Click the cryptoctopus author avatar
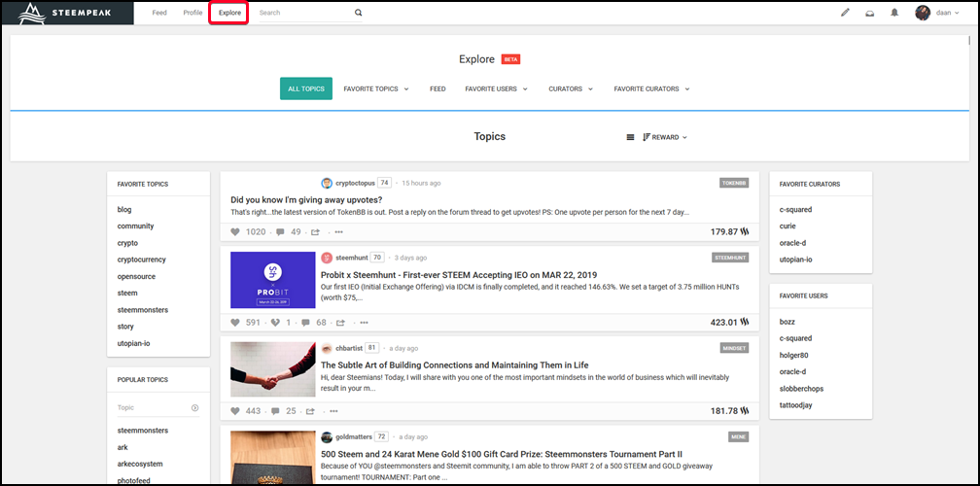Viewport: 980px width, 486px height. pos(327,183)
